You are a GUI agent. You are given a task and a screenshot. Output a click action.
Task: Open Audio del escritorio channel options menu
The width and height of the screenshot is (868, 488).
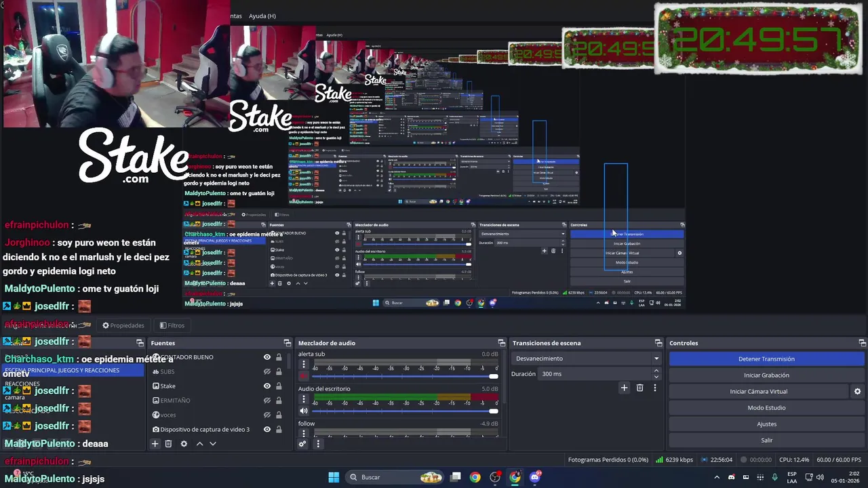pos(304,399)
